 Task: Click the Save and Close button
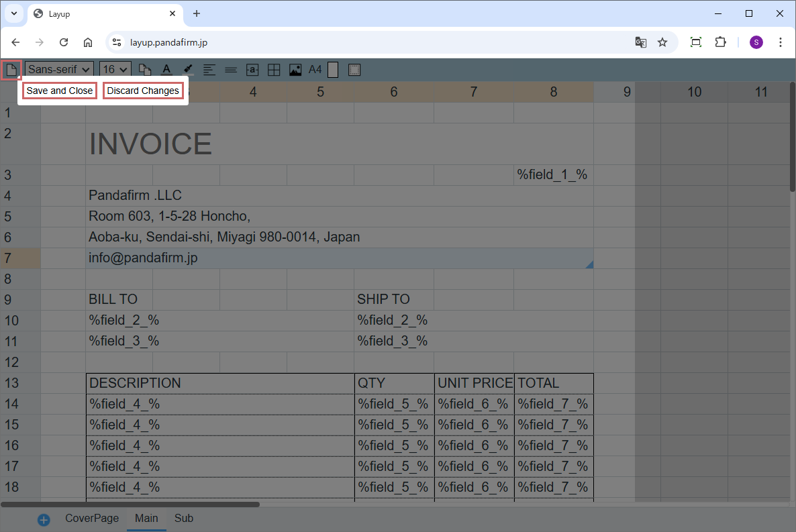point(60,91)
